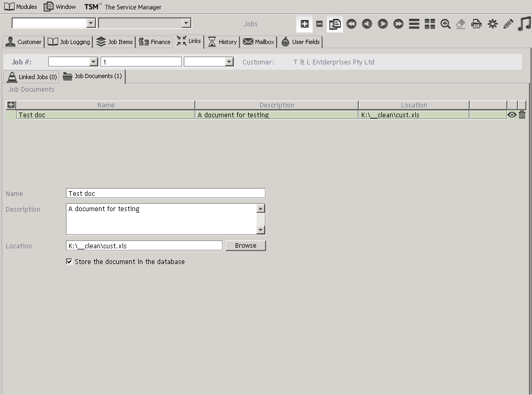
Task: Switch to the Finance tab
Action: [x=155, y=42]
